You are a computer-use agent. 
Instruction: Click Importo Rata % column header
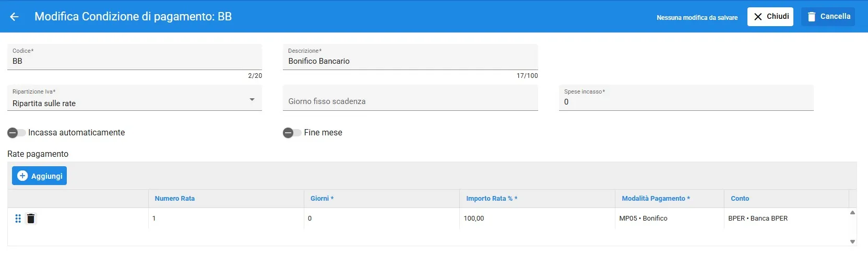coord(492,199)
